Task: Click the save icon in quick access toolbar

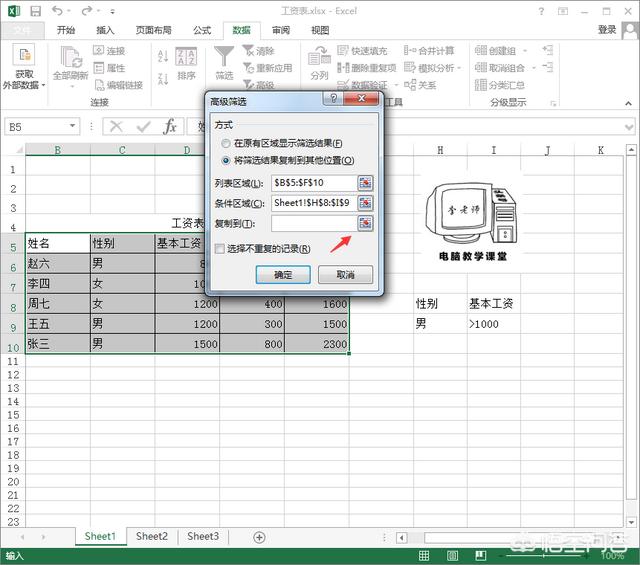Action: [x=36, y=11]
